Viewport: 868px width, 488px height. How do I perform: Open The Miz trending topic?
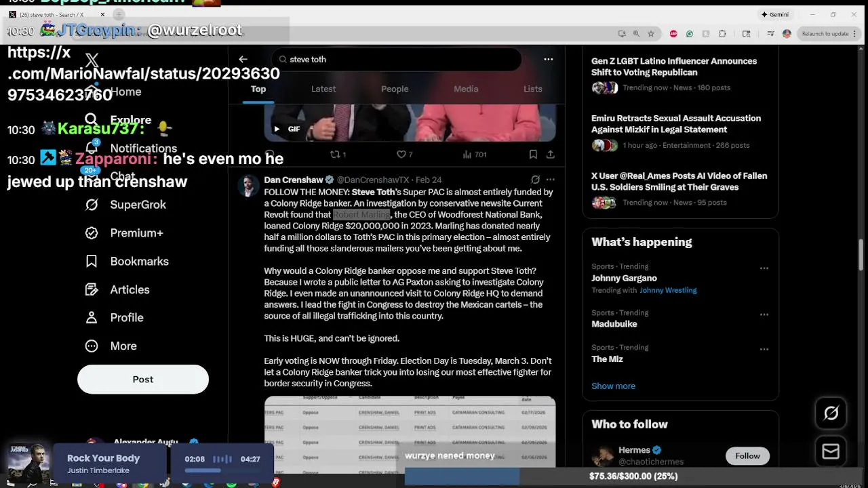click(607, 359)
